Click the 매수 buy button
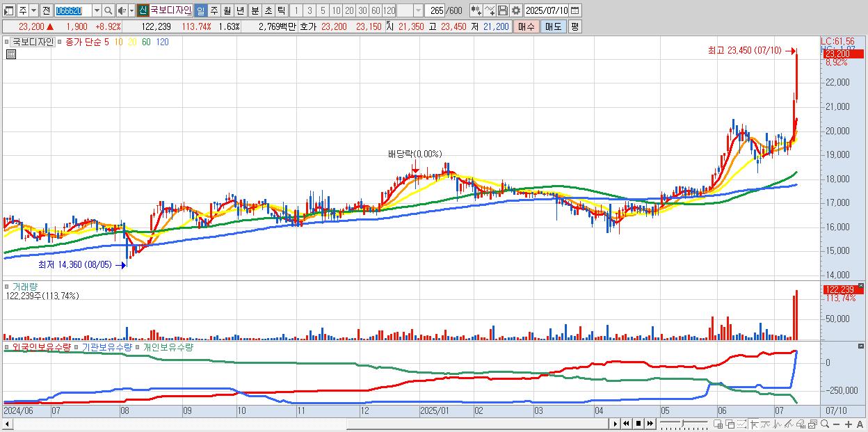This screenshot has height=432, width=868. tap(527, 26)
